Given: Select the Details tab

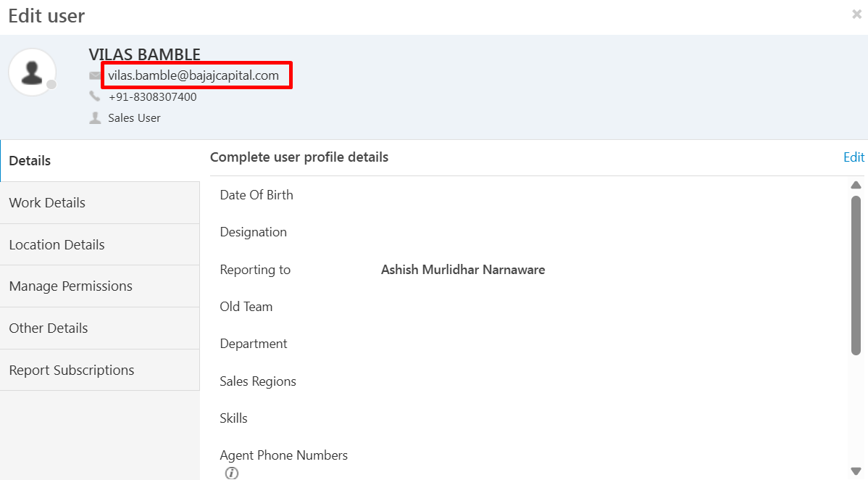Looking at the screenshot, I should click(x=100, y=161).
